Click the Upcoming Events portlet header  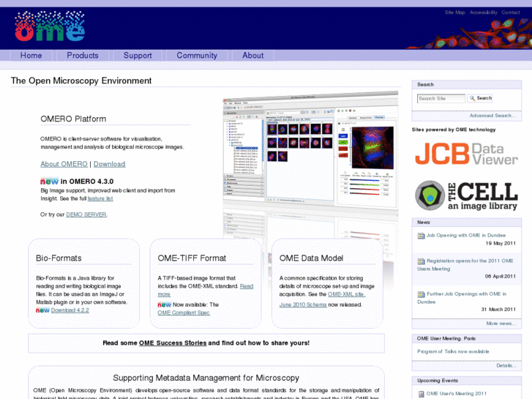pyautogui.click(x=467, y=381)
